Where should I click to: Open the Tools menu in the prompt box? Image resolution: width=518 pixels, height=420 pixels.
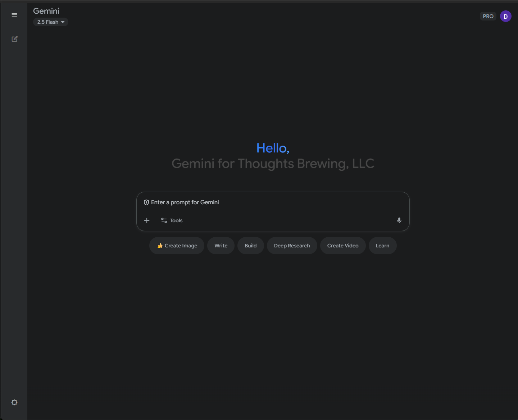pos(172,220)
